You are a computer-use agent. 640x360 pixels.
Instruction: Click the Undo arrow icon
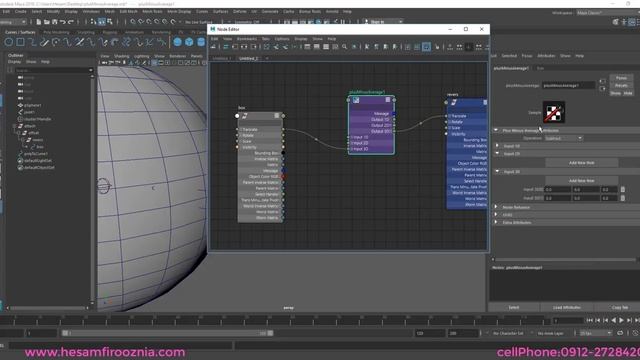pyautogui.click(x=62, y=22)
